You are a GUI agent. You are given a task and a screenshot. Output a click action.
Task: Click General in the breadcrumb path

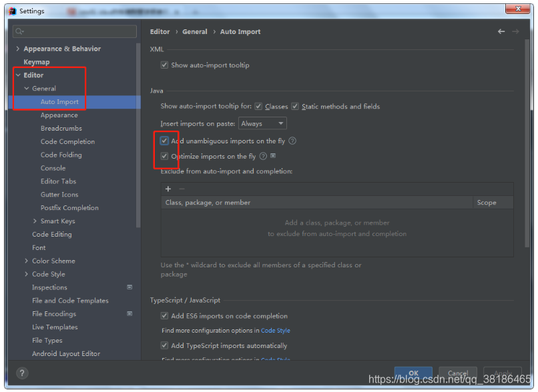(194, 31)
